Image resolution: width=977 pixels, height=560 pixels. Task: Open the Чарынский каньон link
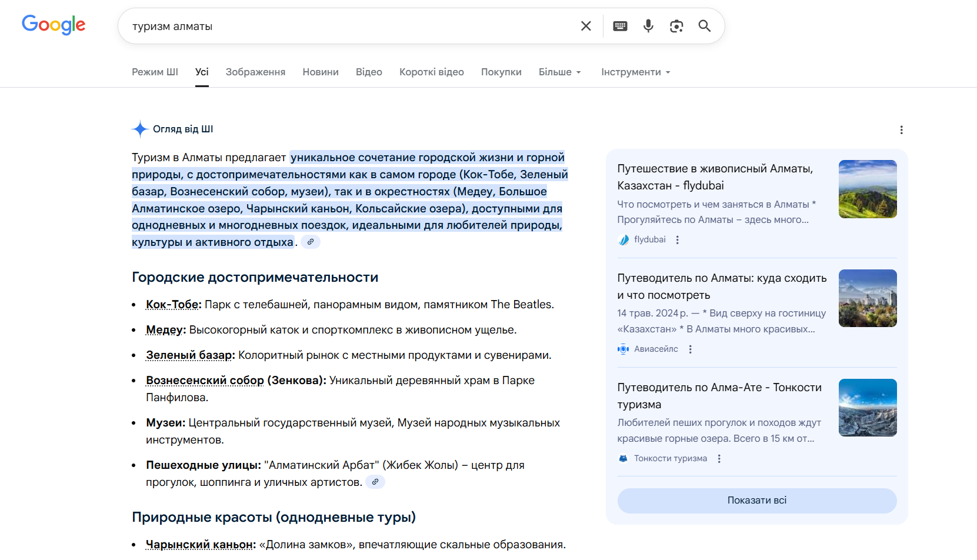201,545
